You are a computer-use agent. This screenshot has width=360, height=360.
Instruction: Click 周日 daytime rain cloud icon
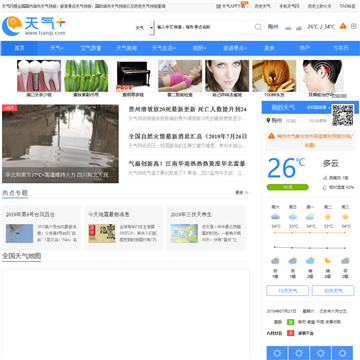(293, 217)
